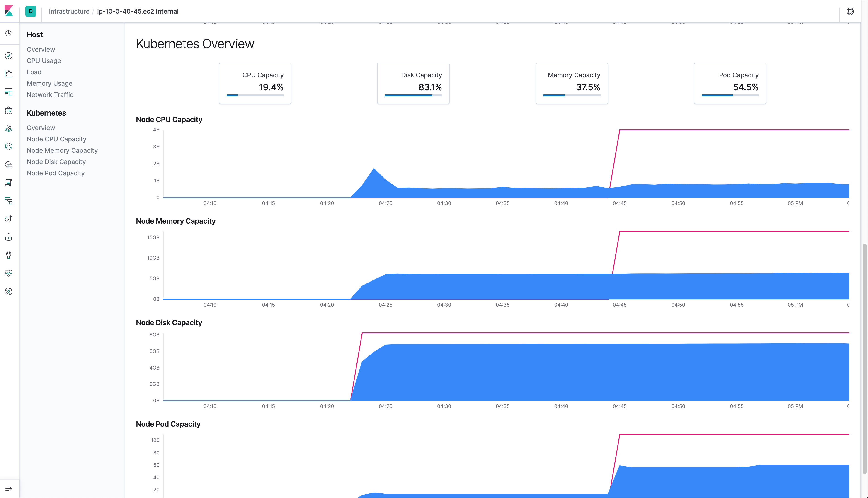Open SIEM lock icon in sidebar

coord(9,237)
